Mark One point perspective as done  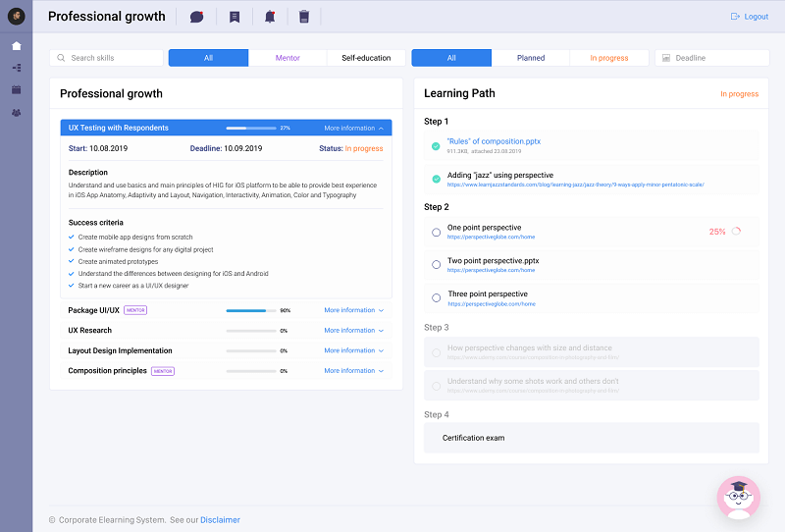436,233
